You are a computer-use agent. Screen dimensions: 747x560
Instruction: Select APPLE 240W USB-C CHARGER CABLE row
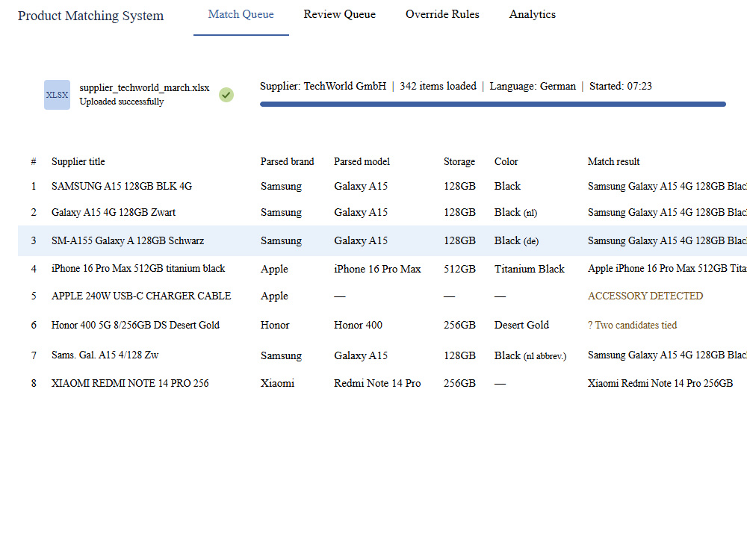tap(382, 296)
